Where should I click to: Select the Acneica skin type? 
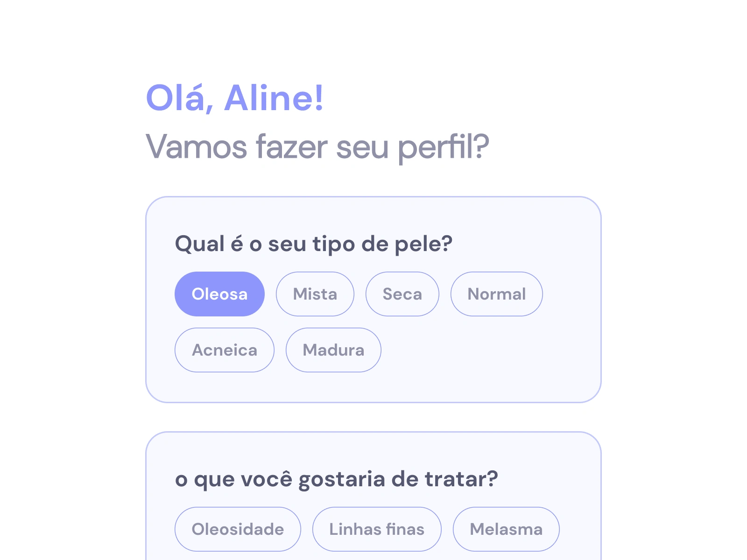click(x=225, y=350)
